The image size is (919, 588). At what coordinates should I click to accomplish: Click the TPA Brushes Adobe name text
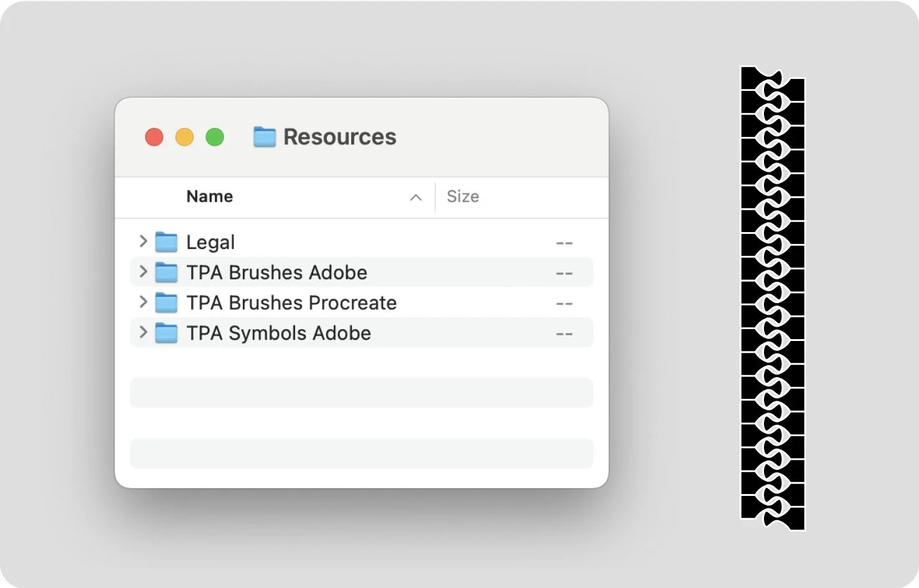pyautogui.click(x=276, y=273)
